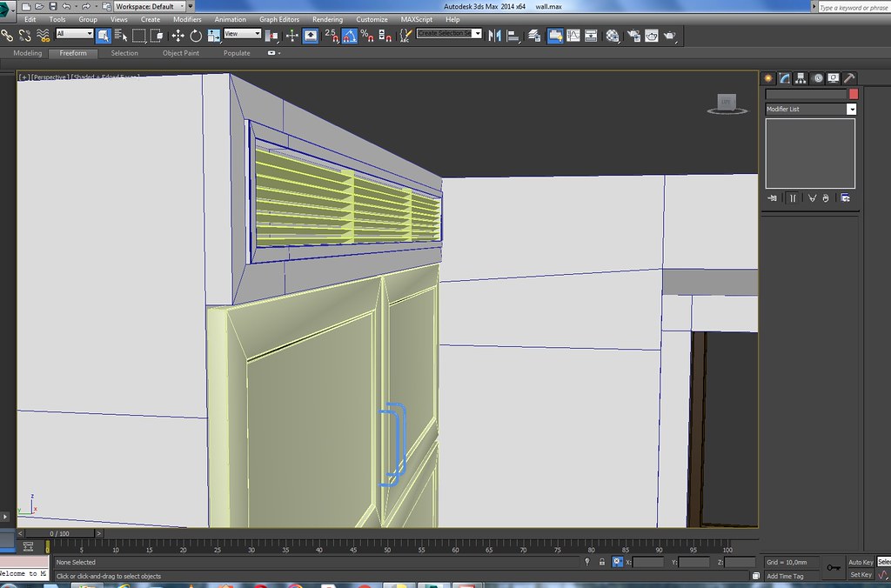Open the Curve Editor icon
This screenshot has width=891, height=588.
tap(572, 36)
